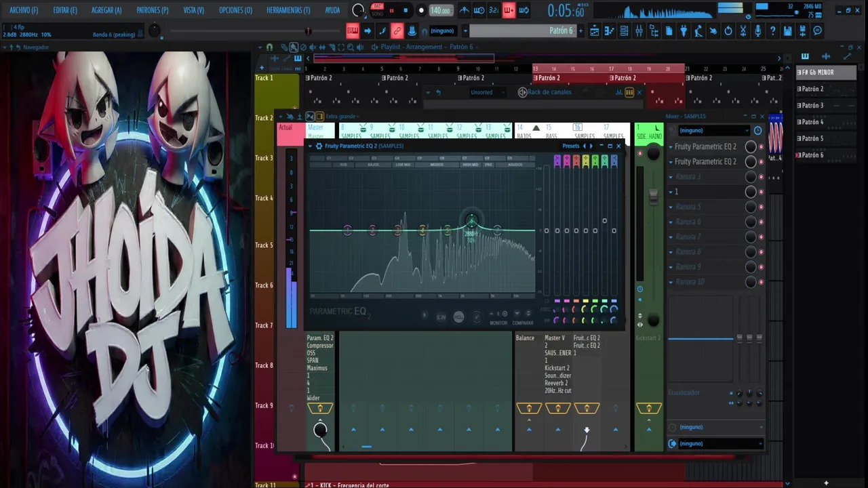Toggle the metronome icon
The height and width of the screenshot is (488, 868).
[465, 10]
